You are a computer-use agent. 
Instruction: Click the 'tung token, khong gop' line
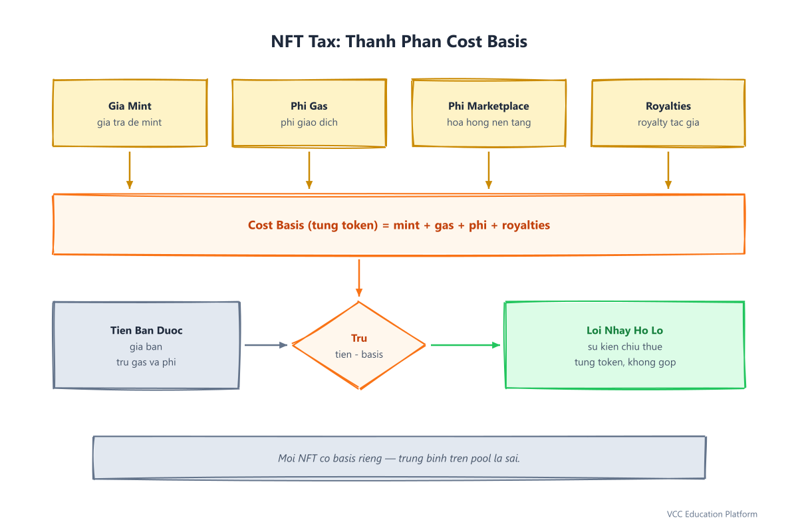point(625,362)
